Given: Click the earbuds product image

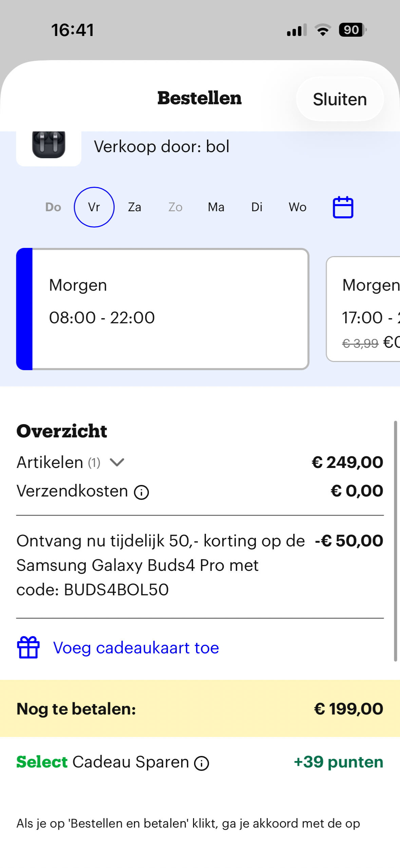Looking at the screenshot, I should point(49,147).
